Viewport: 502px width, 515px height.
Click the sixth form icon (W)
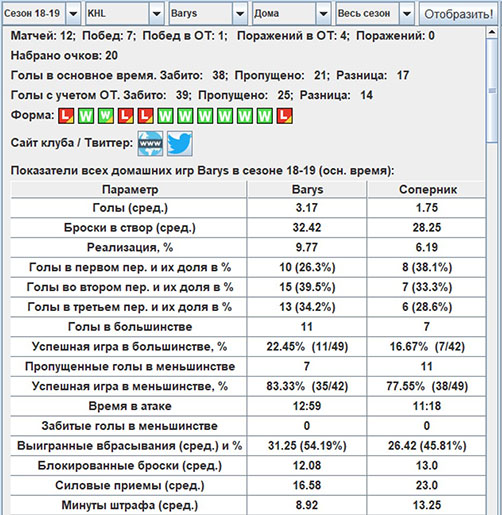(165, 116)
